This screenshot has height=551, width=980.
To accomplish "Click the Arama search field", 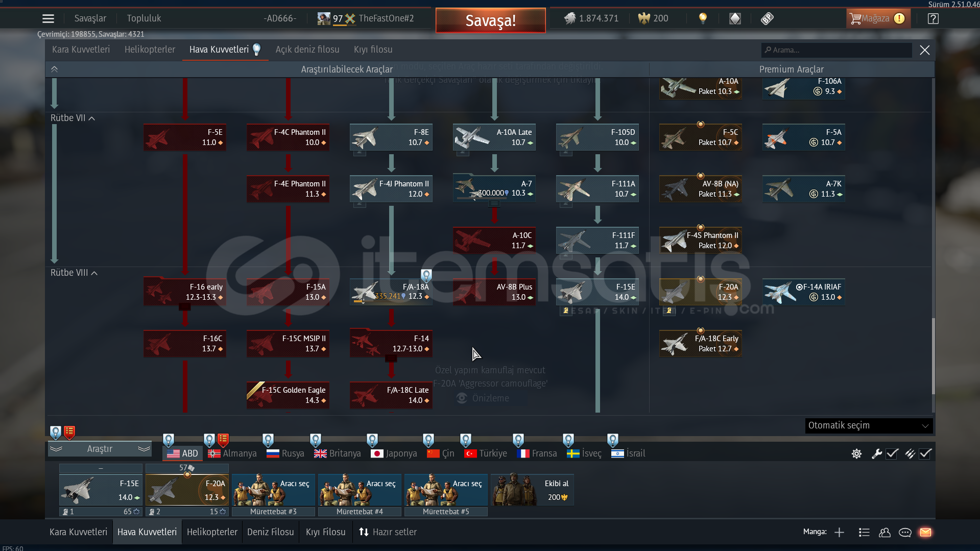I will point(838,50).
